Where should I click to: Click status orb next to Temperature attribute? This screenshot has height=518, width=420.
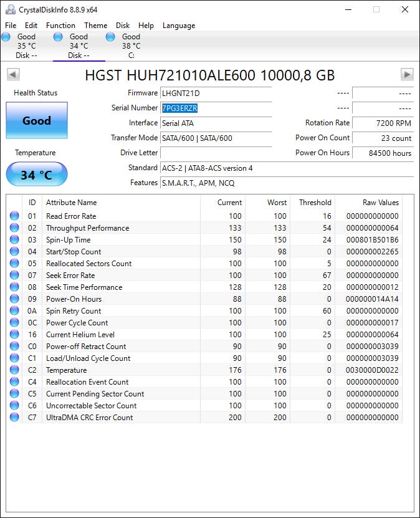pos(14,370)
